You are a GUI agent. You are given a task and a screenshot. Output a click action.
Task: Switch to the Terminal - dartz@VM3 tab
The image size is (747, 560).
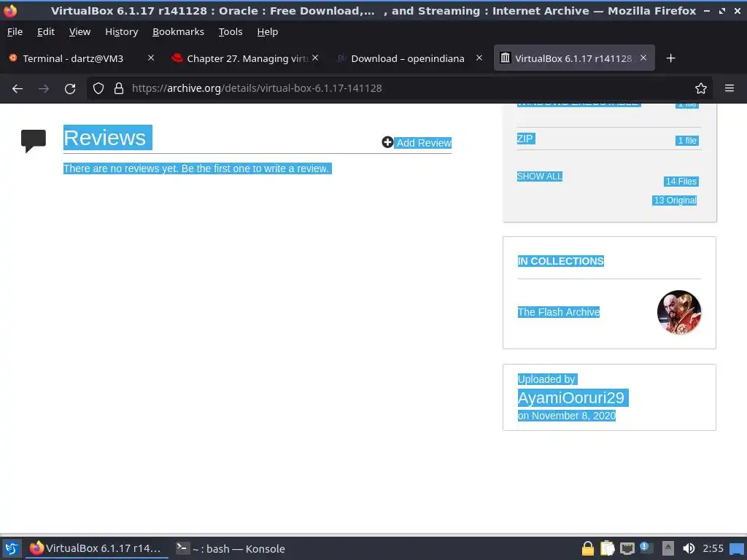[x=72, y=58]
